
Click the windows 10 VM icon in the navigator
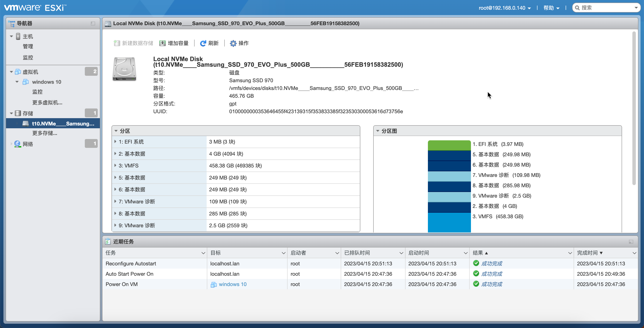click(25, 82)
